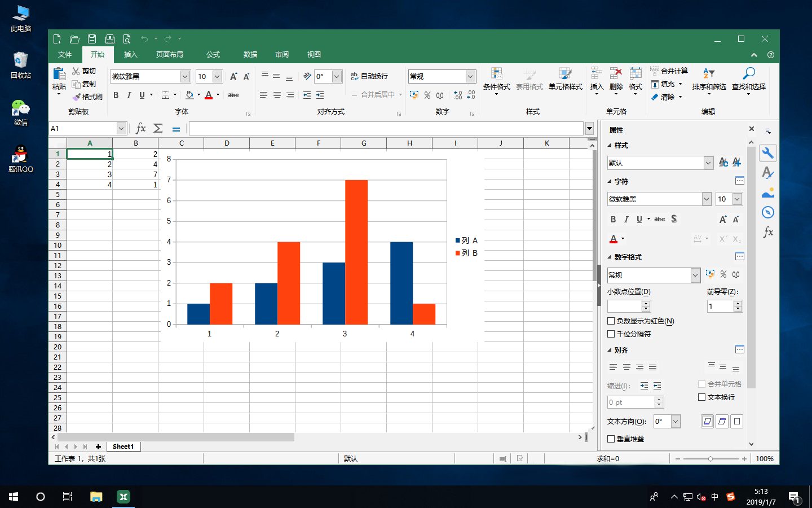Click the Sum sigma icon in formula bar
812x508 pixels.
[x=158, y=129]
